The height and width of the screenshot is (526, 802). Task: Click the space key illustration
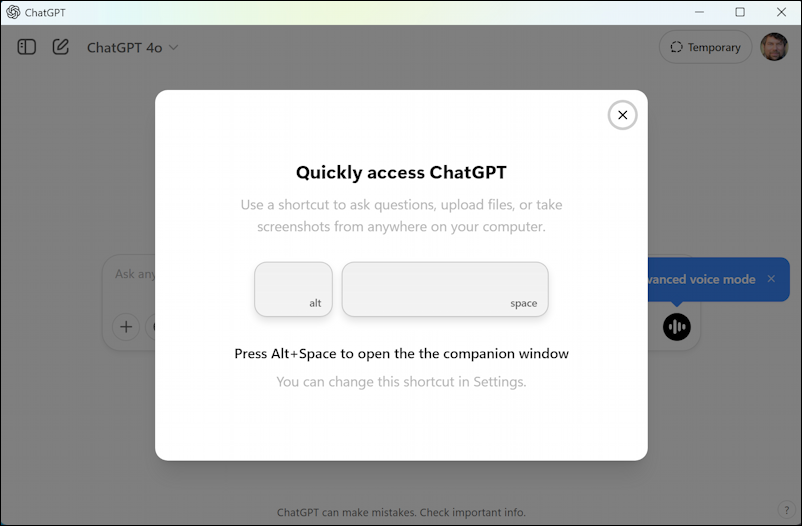[445, 289]
